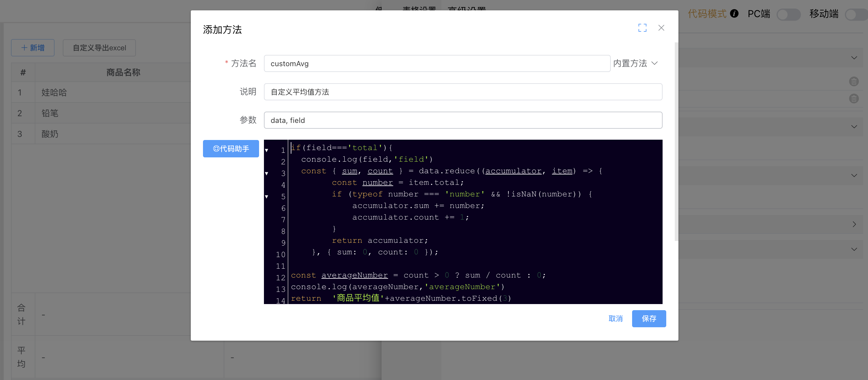868x380 pixels.
Task: Close the 添加方法 dialog
Action: [x=661, y=28]
